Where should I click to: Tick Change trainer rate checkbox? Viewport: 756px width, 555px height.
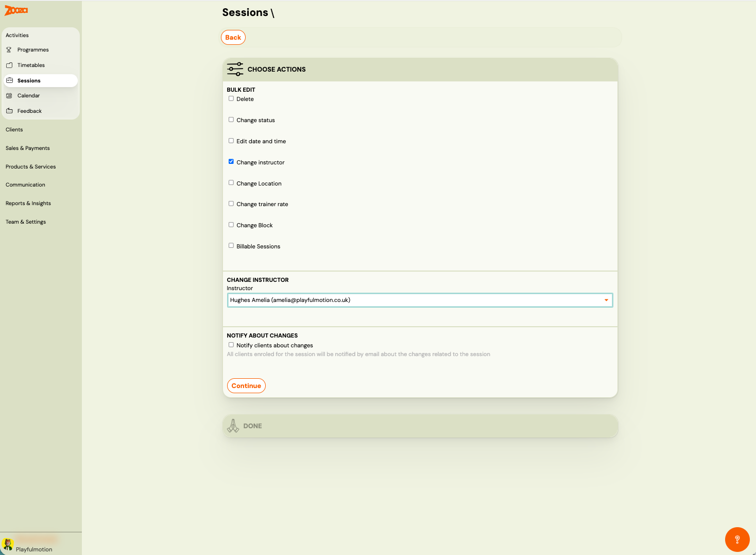point(231,204)
